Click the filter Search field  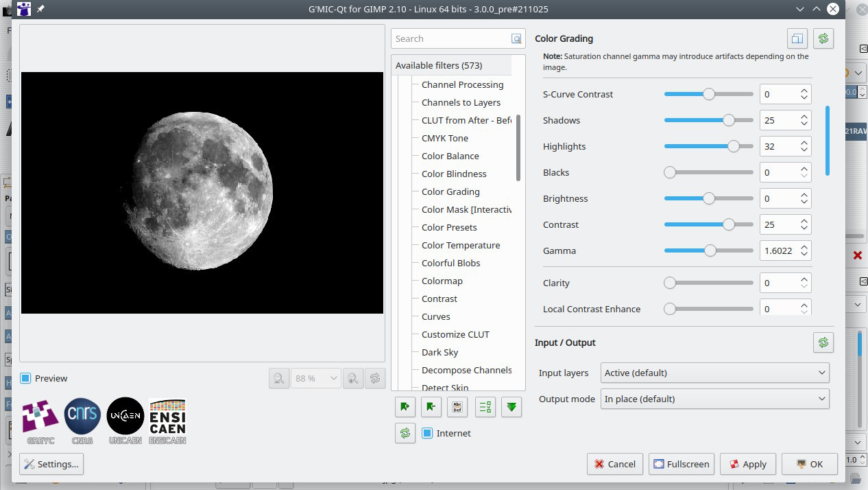[x=450, y=38]
